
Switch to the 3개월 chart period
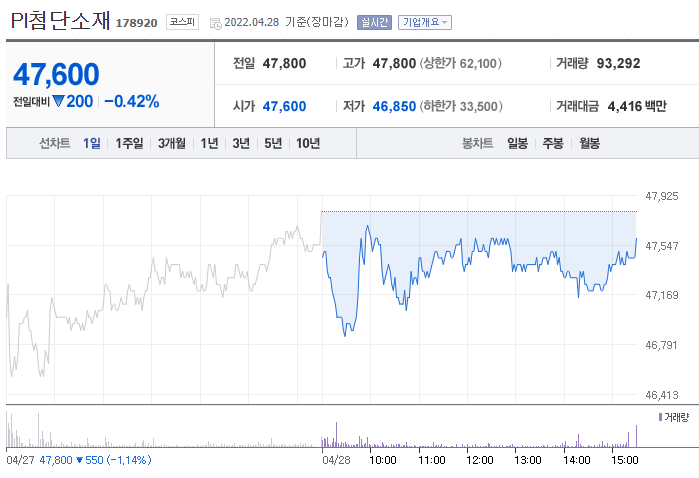tap(172, 143)
